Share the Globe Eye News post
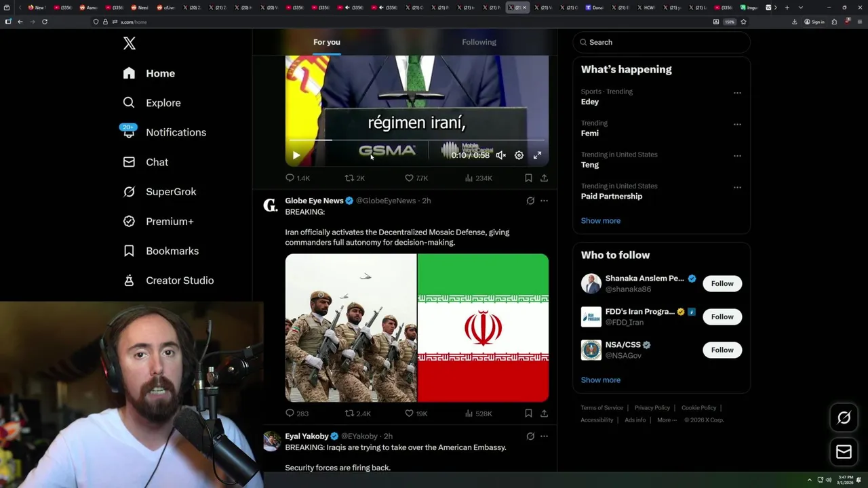The image size is (868, 488). pyautogui.click(x=544, y=413)
